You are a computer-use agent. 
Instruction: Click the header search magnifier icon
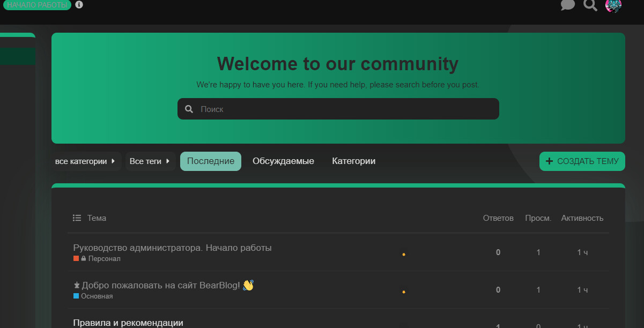[590, 5]
